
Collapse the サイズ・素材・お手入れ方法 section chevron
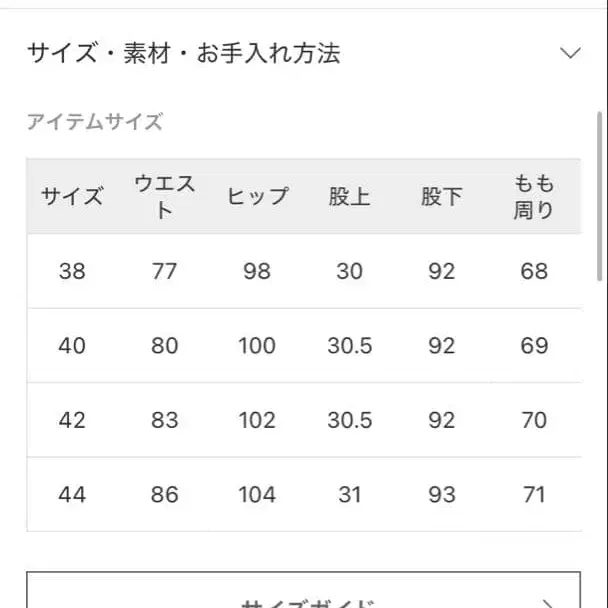point(570,53)
